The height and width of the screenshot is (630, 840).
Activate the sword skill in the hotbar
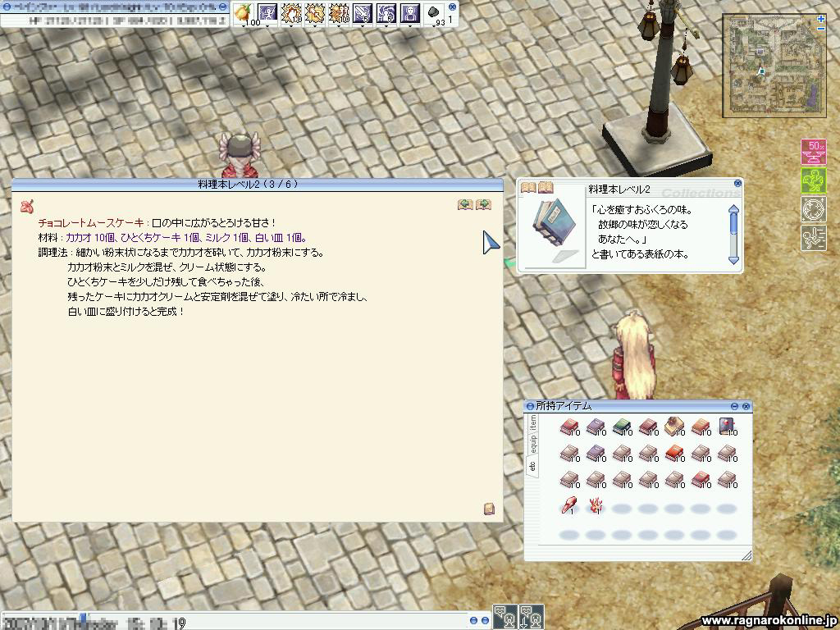tap(362, 13)
